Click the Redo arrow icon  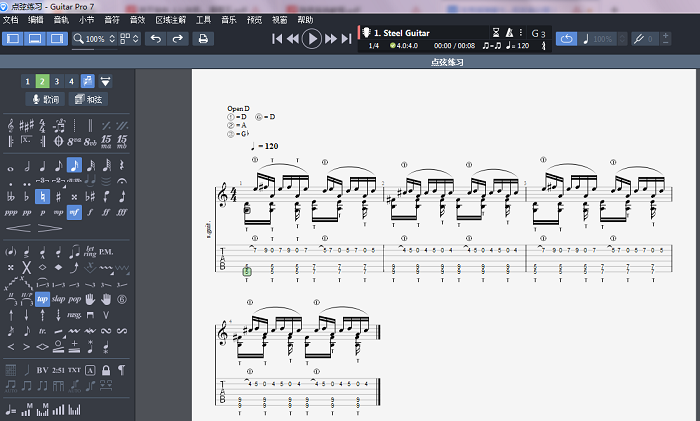tap(177, 39)
